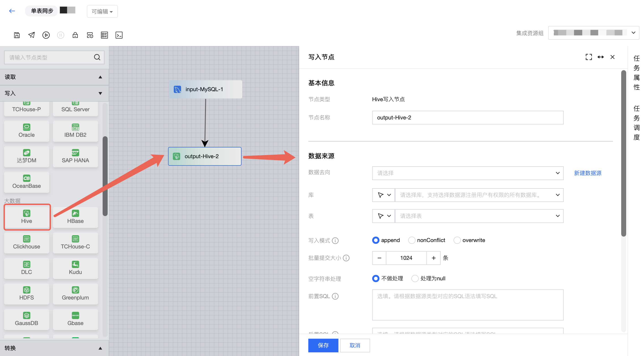Choose 处理为null for empty strings
Viewport: 644px width, 356px height.
point(415,278)
